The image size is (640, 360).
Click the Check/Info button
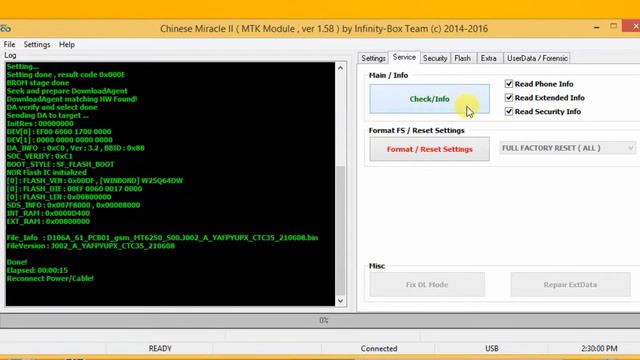coord(429,99)
